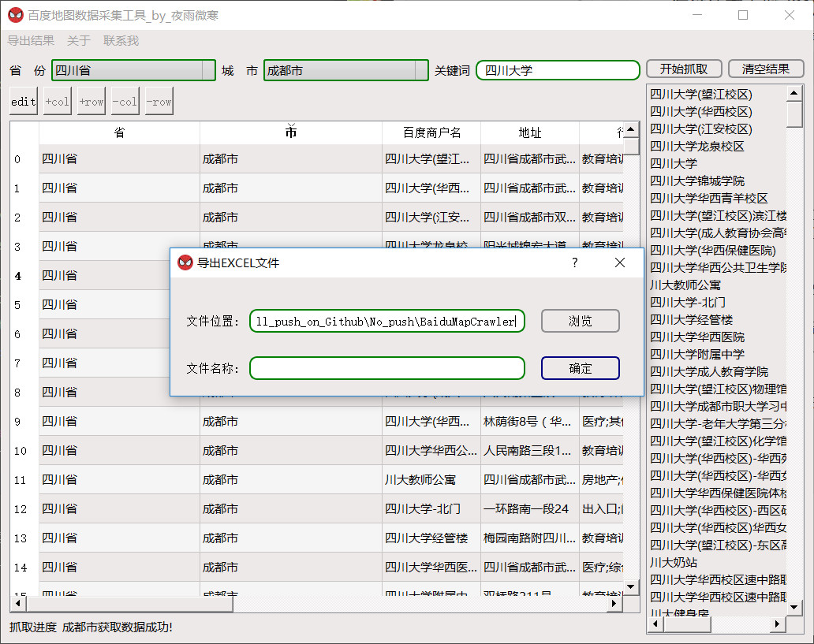Select 川大奶站 in the results list
This screenshot has width=814, height=644.
tap(718, 562)
